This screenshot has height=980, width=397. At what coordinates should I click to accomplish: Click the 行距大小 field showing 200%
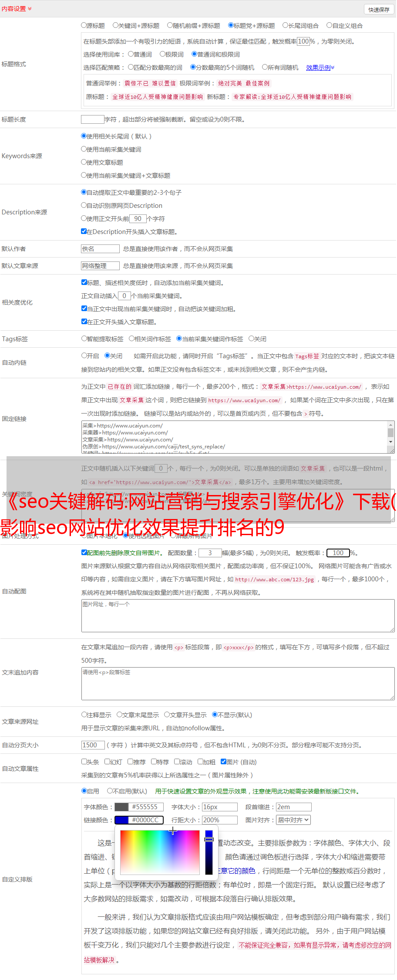click(220, 820)
